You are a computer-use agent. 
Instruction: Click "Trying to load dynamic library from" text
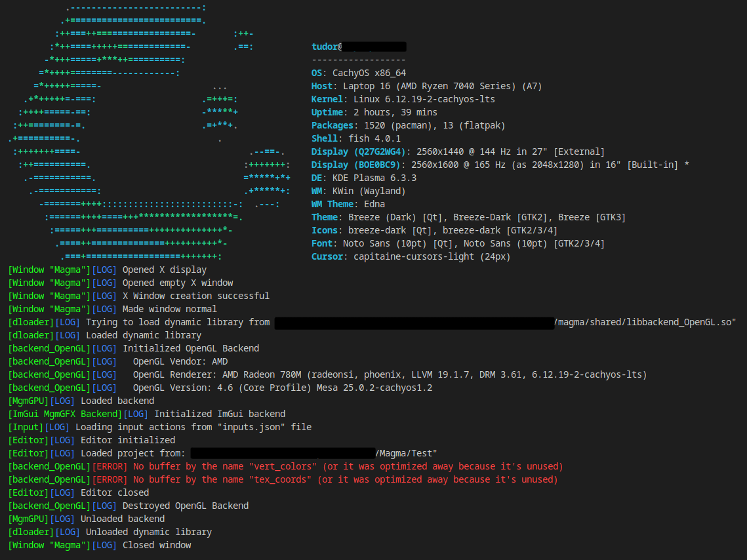click(x=178, y=322)
